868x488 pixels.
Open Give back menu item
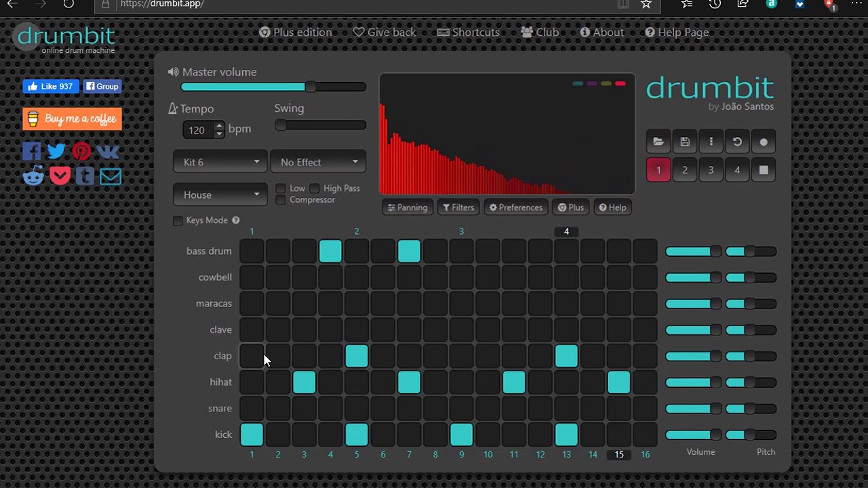[384, 33]
